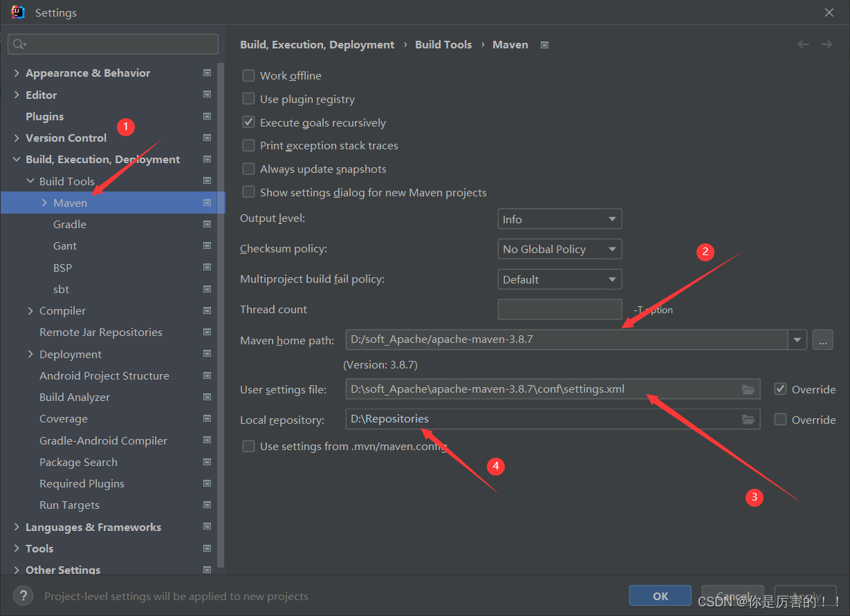Open help with the question mark icon
The image size is (850, 616).
24,596
